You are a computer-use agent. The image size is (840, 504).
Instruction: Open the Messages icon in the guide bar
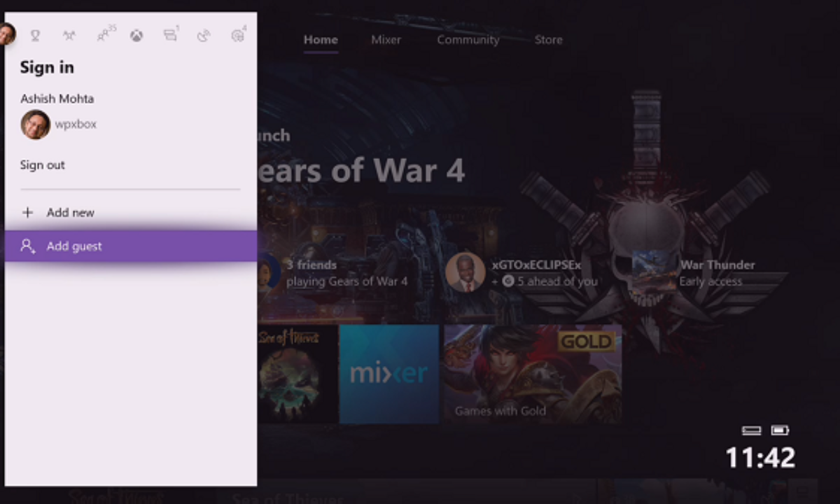pyautogui.click(x=171, y=34)
